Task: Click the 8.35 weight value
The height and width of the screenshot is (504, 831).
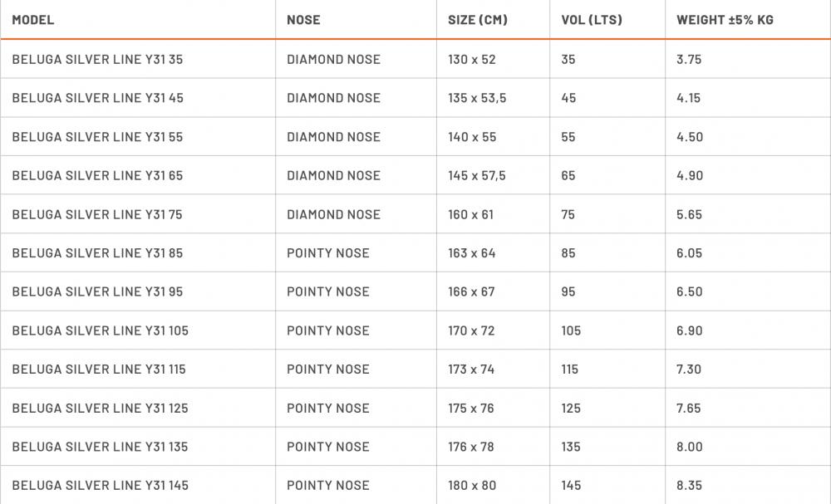Action: (x=689, y=485)
